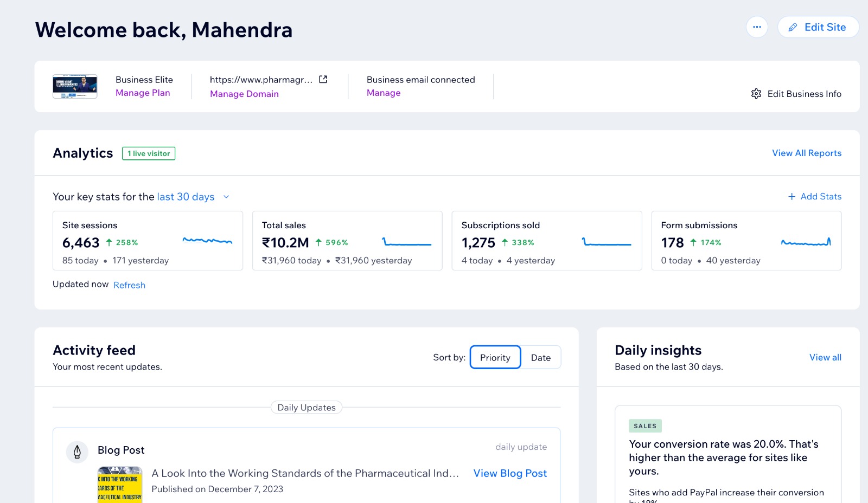Image resolution: width=868 pixels, height=503 pixels.
Task: Click the Blog Post pen icon
Action: (77, 452)
